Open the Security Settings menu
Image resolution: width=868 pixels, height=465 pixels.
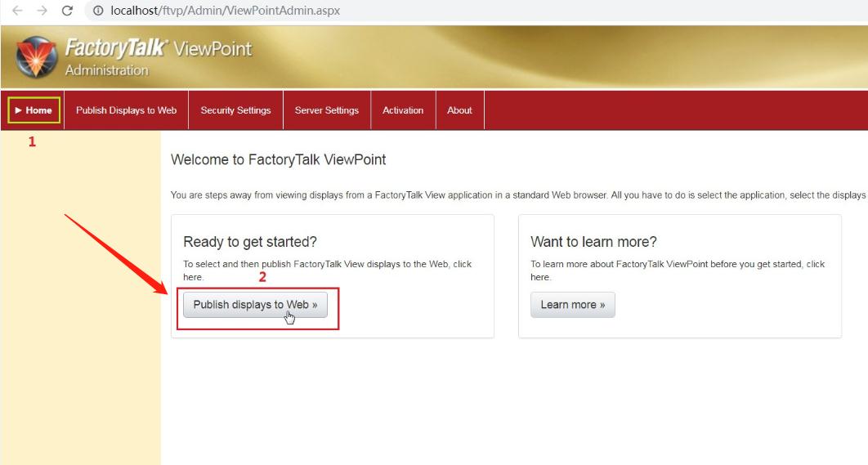236,110
